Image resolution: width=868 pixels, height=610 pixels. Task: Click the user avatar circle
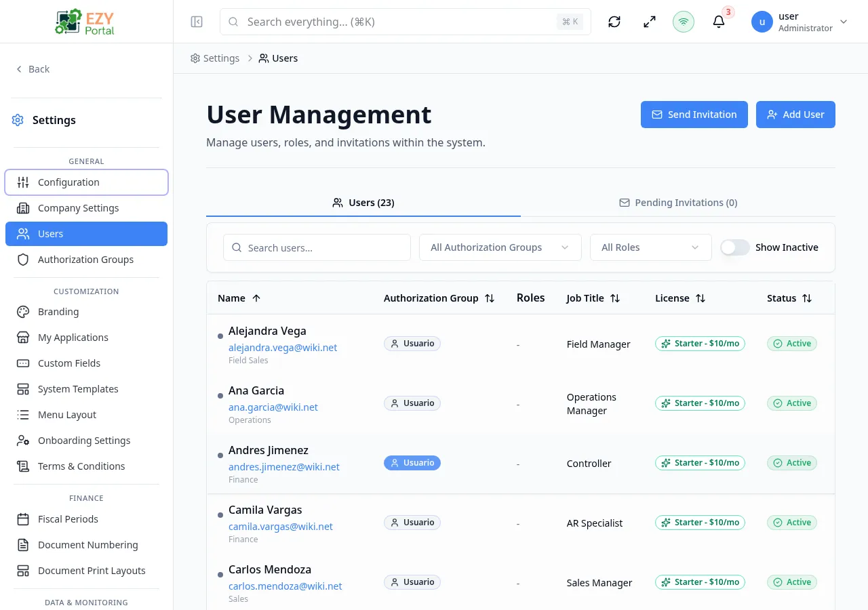[762, 22]
